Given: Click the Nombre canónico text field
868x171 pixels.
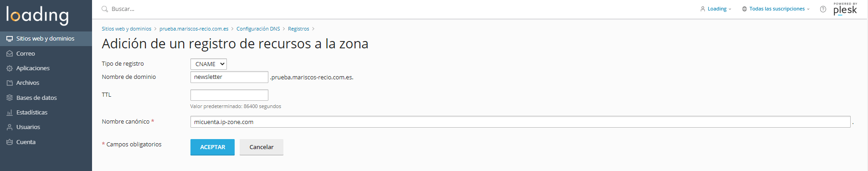Looking at the screenshot, I should point(520,122).
